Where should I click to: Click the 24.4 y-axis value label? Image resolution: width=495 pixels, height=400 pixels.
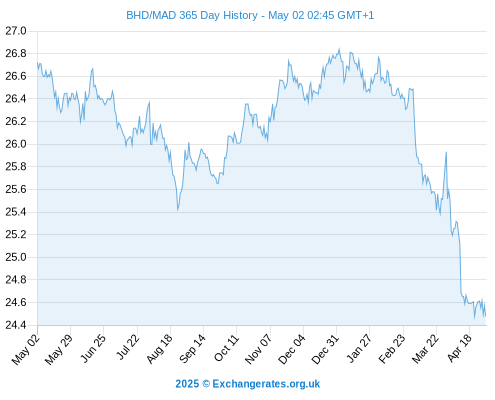click(x=16, y=325)
